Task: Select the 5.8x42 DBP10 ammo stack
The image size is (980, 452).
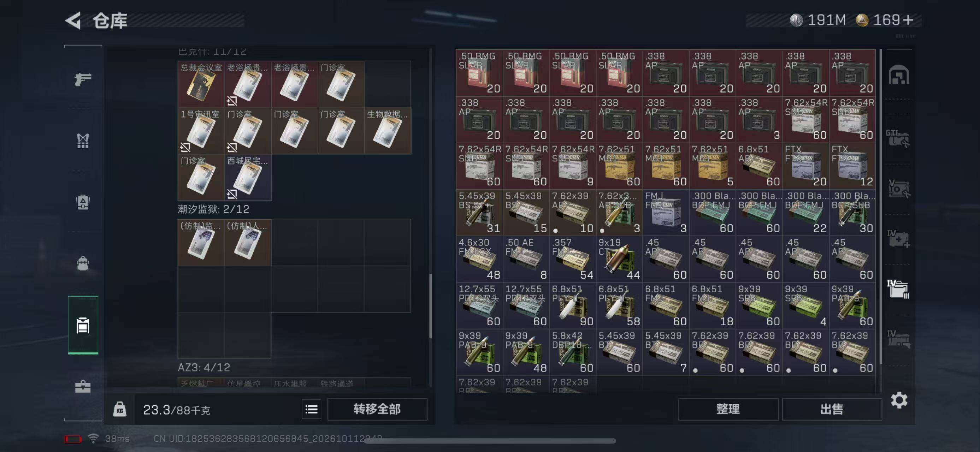Action: click(x=573, y=352)
